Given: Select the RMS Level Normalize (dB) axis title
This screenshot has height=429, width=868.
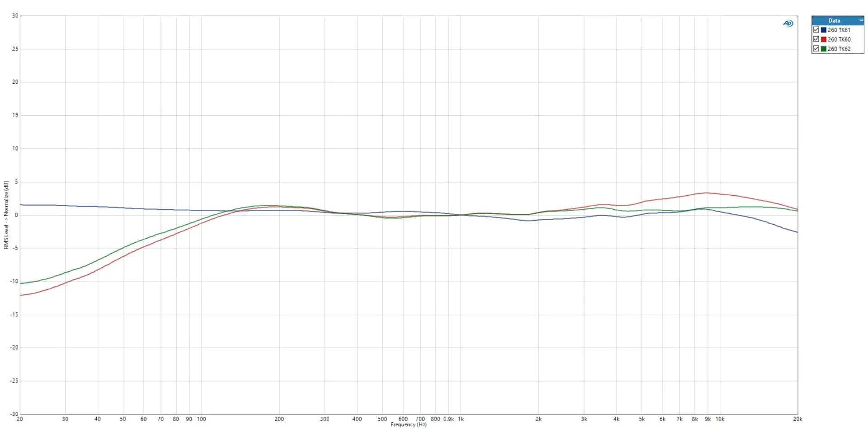Looking at the screenshot, I should (x=6, y=215).
